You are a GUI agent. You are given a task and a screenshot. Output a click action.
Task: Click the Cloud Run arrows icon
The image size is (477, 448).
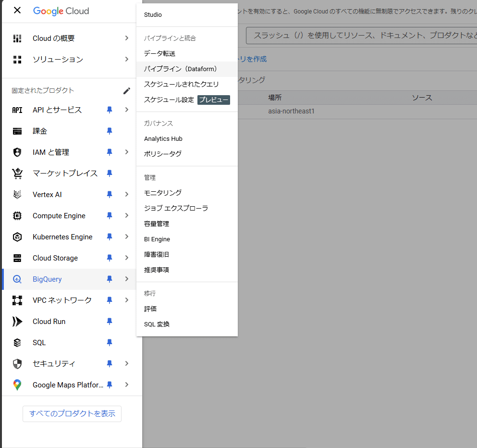(x=17, y=322)
